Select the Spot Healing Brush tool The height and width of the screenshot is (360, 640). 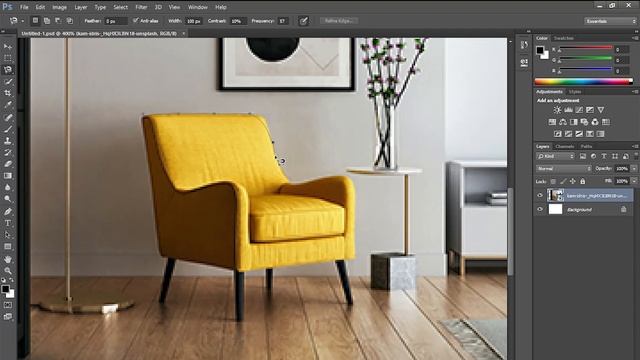(x=8, y=117)
